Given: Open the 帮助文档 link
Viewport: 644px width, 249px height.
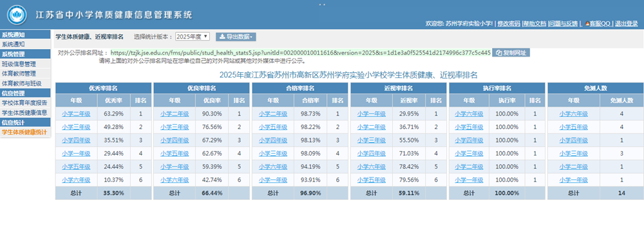Looking at the screenshot, I should 535,24.
